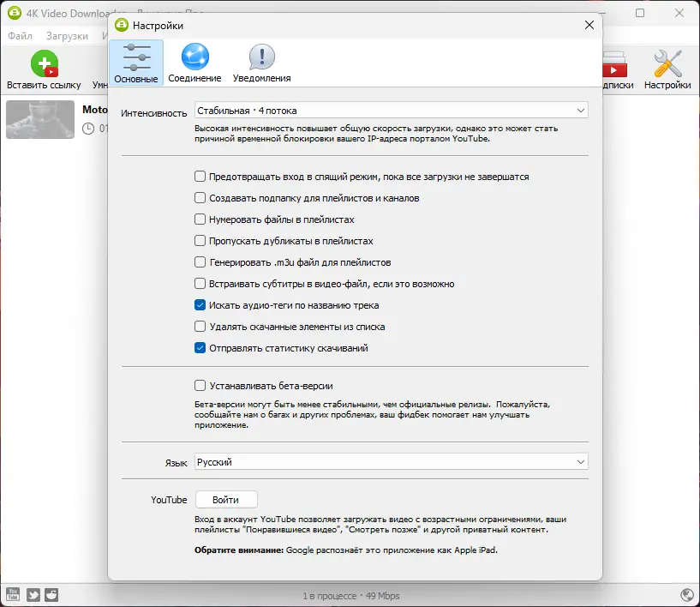Check Генерировать .m3u файл для плейлистов

(200, 262)
